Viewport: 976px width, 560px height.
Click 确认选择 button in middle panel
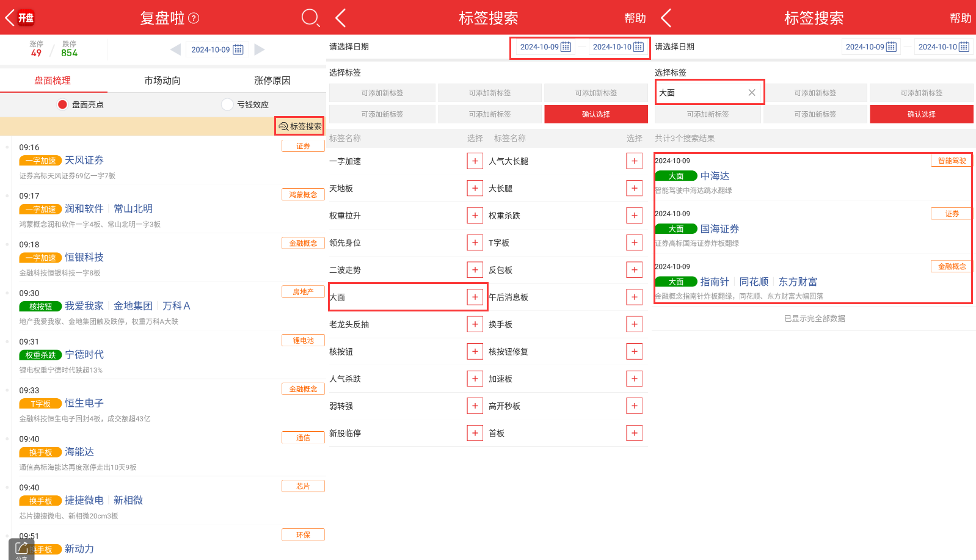(x=596, y=114)
